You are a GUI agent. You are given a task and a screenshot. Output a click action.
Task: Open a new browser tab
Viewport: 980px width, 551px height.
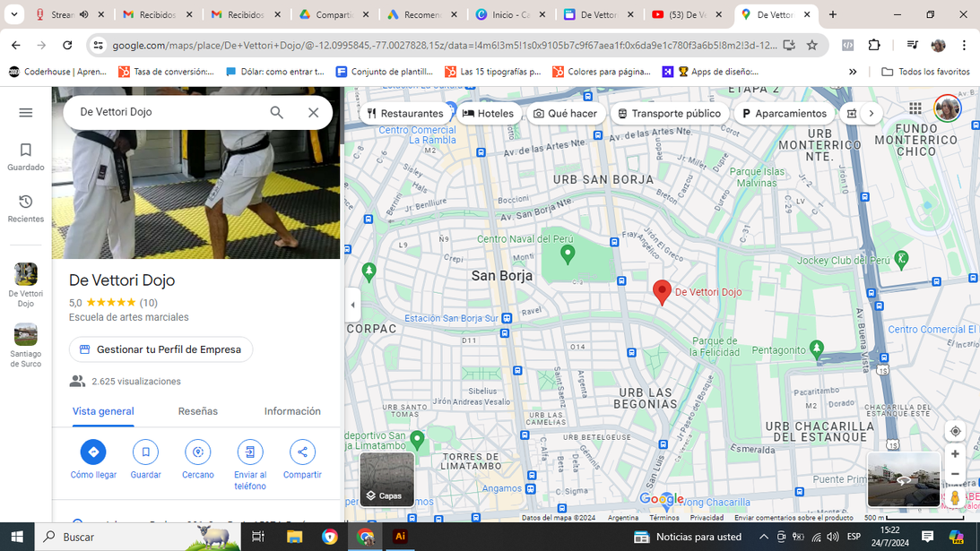(x=832, y=14)
